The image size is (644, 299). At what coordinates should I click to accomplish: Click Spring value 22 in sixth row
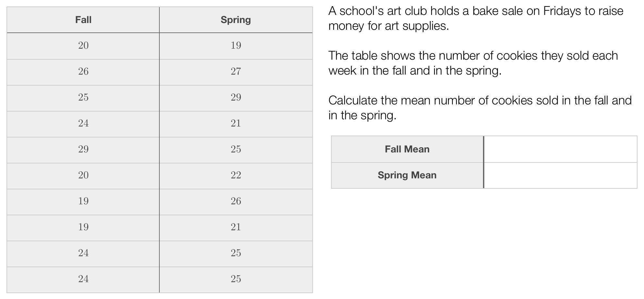tap(236, 175)
